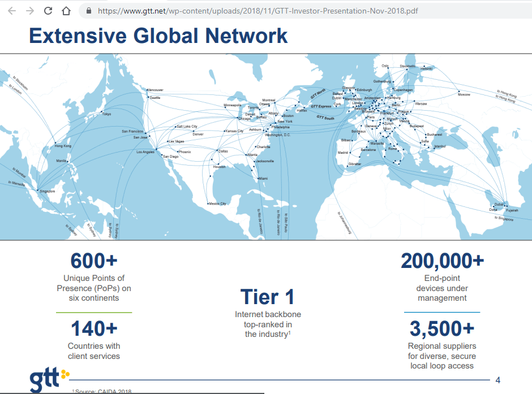This screenshot has height=394, width=532.
Task: Click the browser back navigation arrow
Action: click(11, 10)
